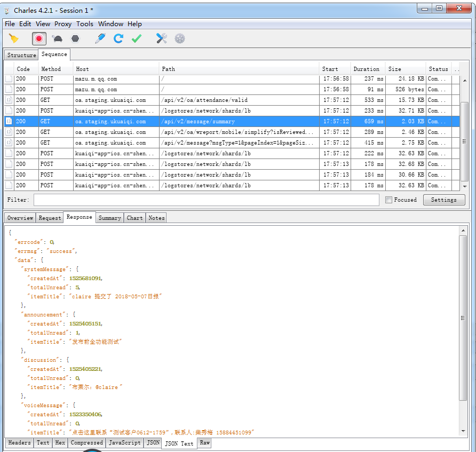
Task: Click JSON icon of message/summary row
Action: point(9,121)
